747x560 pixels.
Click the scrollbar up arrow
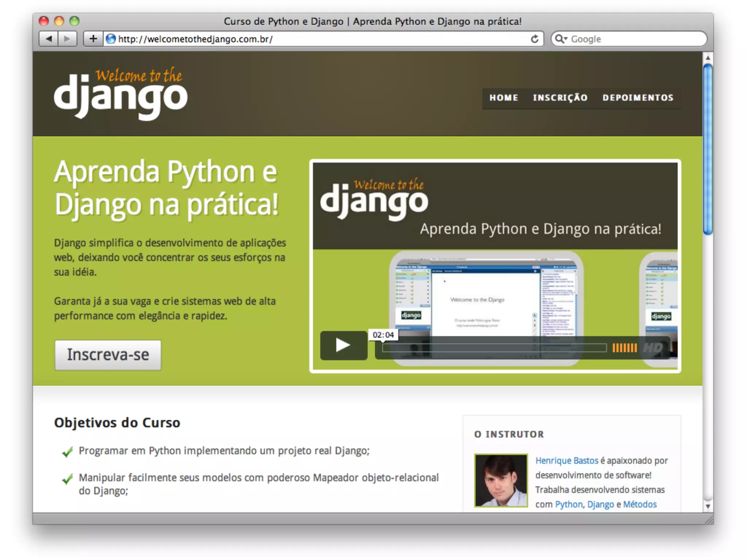(708, 58)
